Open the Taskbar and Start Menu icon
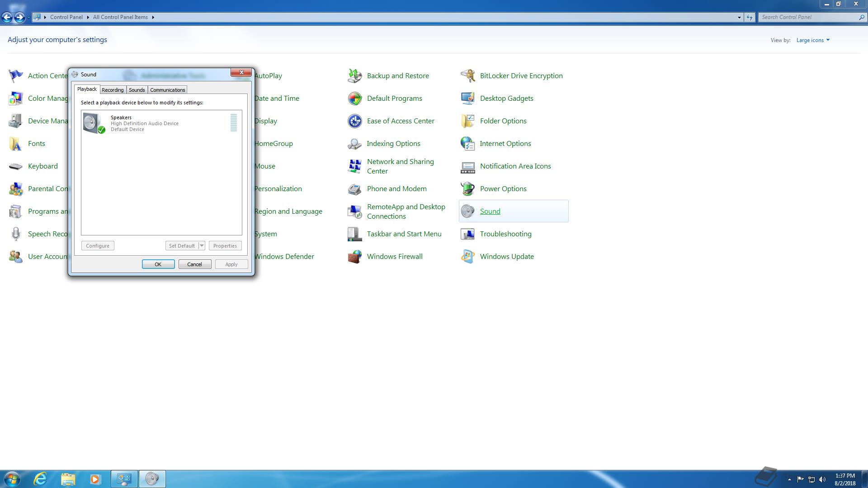868x488 pixels. click(x=355, y=234)
